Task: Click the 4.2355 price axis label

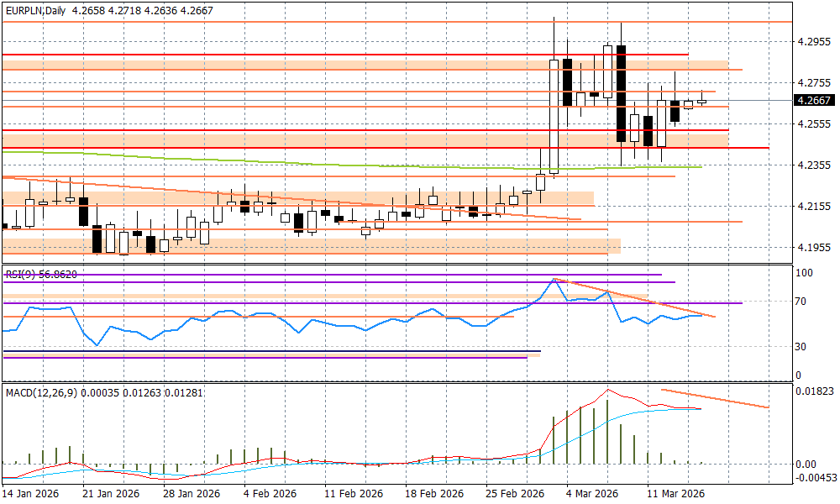Action: coord(814,165)
